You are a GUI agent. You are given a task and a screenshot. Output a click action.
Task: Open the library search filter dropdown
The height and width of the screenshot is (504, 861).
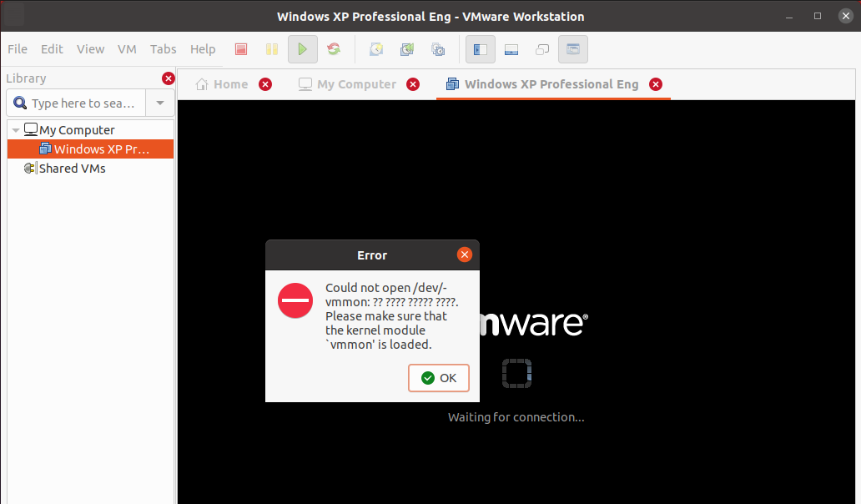160,103
